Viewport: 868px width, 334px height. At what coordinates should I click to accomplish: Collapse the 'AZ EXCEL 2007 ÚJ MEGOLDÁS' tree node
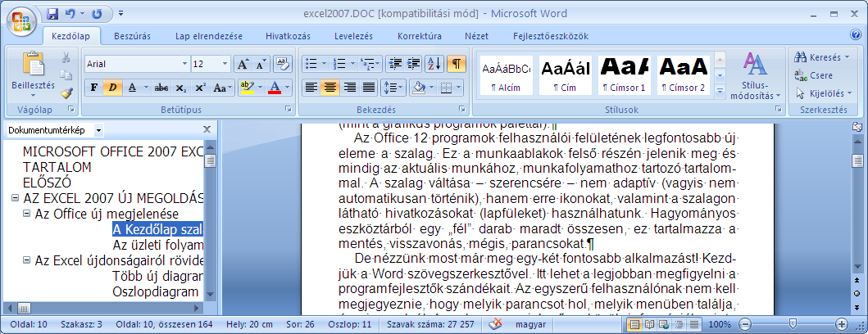15,198
